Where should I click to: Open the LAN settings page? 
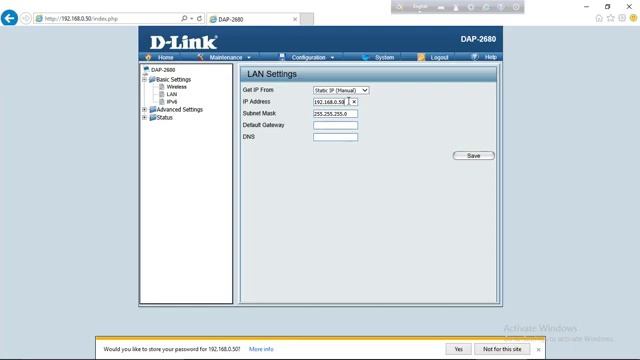[x=171, y=94]
